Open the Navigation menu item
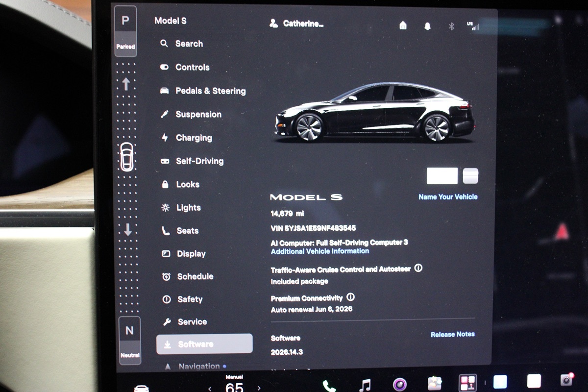 (x=195, y=366)
